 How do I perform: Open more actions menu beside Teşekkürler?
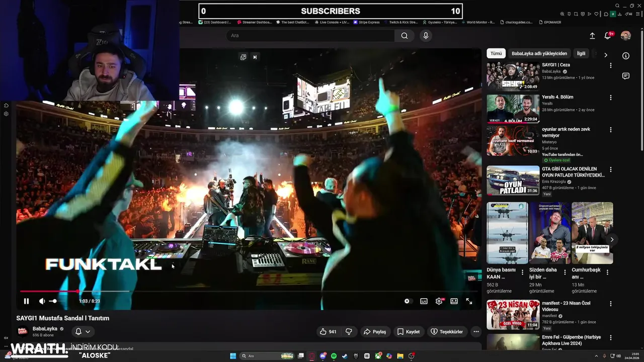click(476, 332)
